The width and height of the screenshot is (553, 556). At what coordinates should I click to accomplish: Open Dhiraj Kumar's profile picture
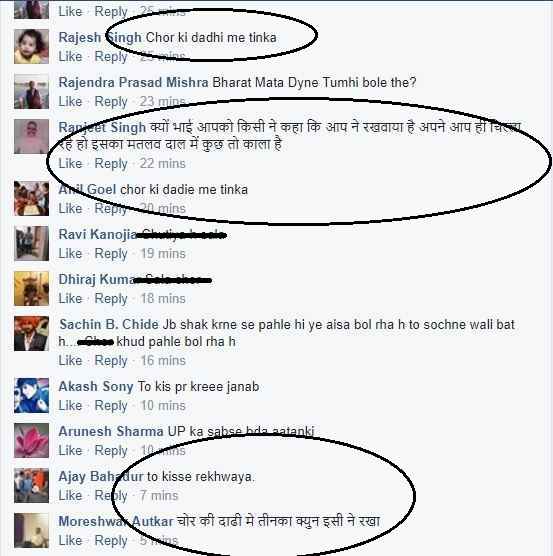pos(31,289)
